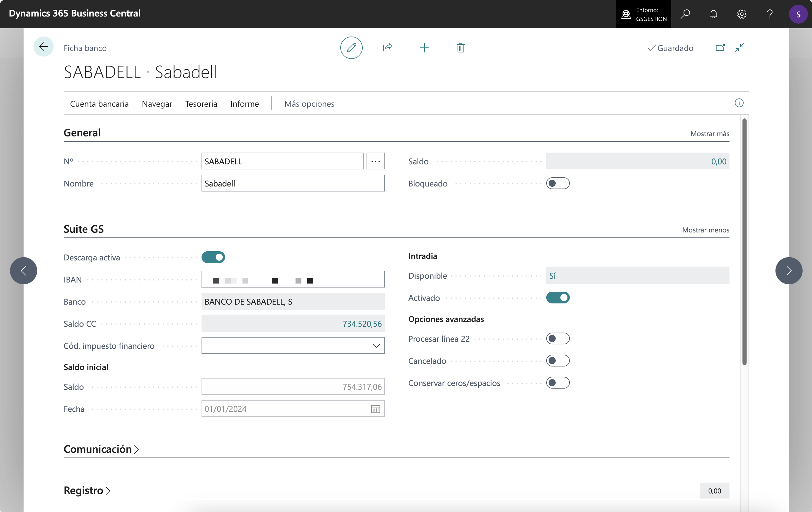The height and width of the screenshot is (512, 812).
Task: Click the Saldo CC 734.520,56 value
Action: tap(293, 323)
